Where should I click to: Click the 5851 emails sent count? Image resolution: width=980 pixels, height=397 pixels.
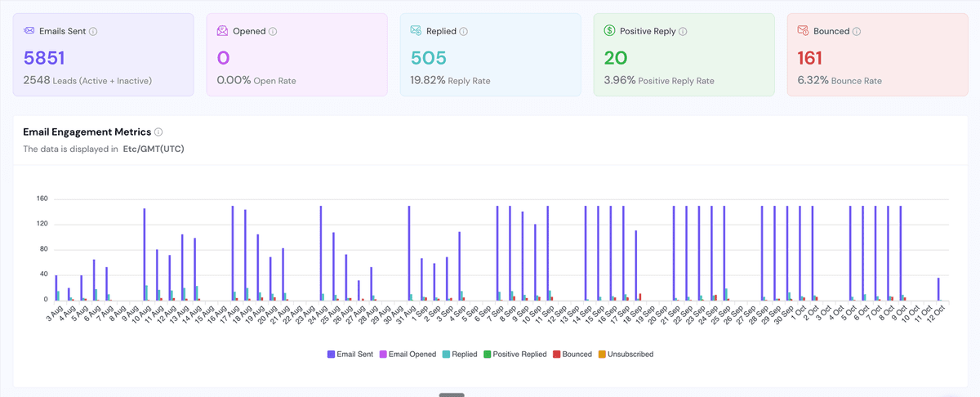(44, 58)
